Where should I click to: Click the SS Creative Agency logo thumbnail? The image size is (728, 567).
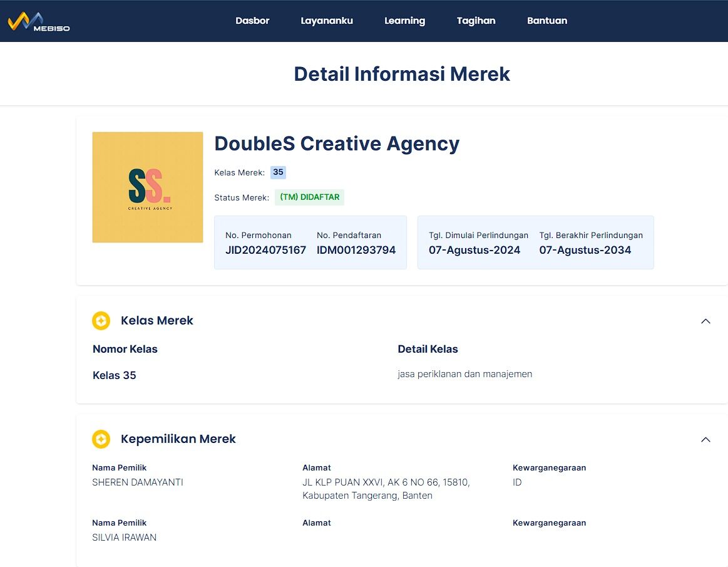pyautogui.click(x=148, y=187)
